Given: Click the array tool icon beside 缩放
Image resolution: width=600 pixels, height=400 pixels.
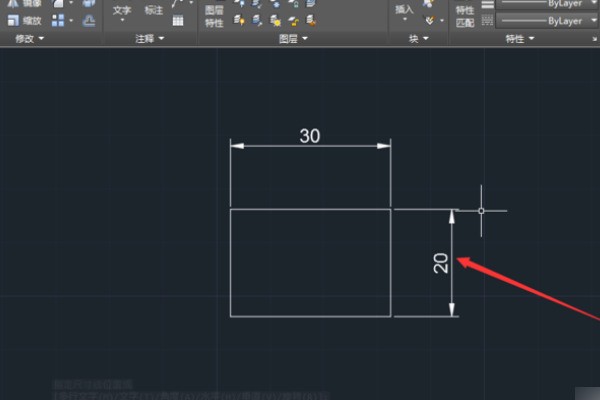Looking at the screenshot, I should pos(59,19).
